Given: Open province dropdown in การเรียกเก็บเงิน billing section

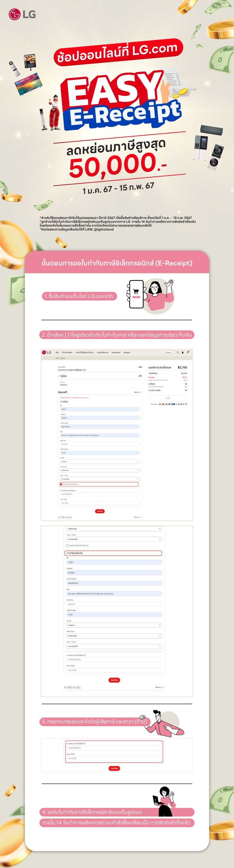Looking at the screenshot, I should tap(114, 625).
